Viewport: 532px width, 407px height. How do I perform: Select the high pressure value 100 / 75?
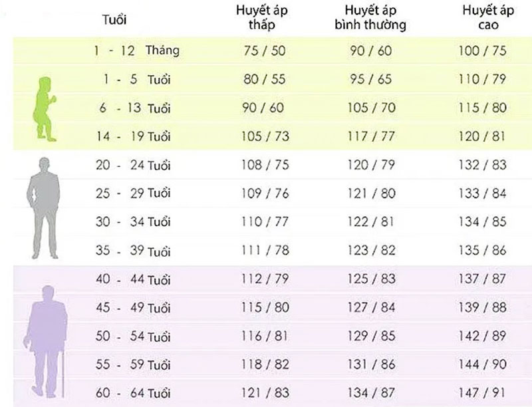(482, 51)
